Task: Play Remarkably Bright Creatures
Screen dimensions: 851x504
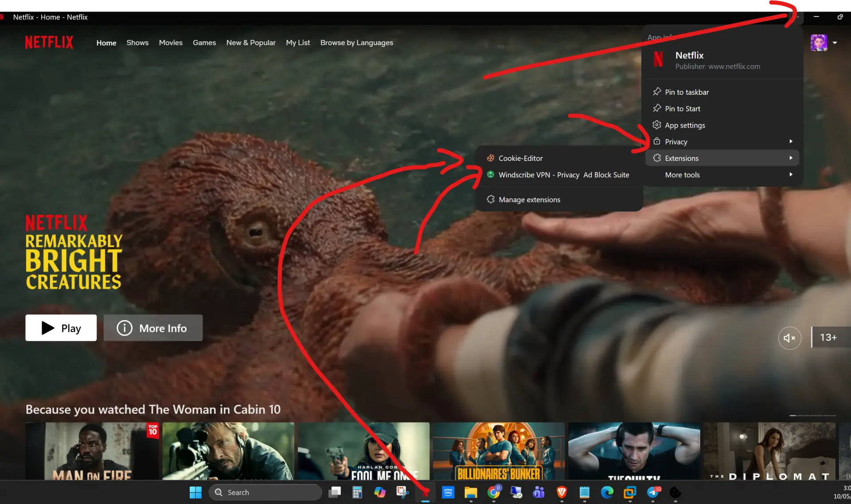Action: coord(61,328)
